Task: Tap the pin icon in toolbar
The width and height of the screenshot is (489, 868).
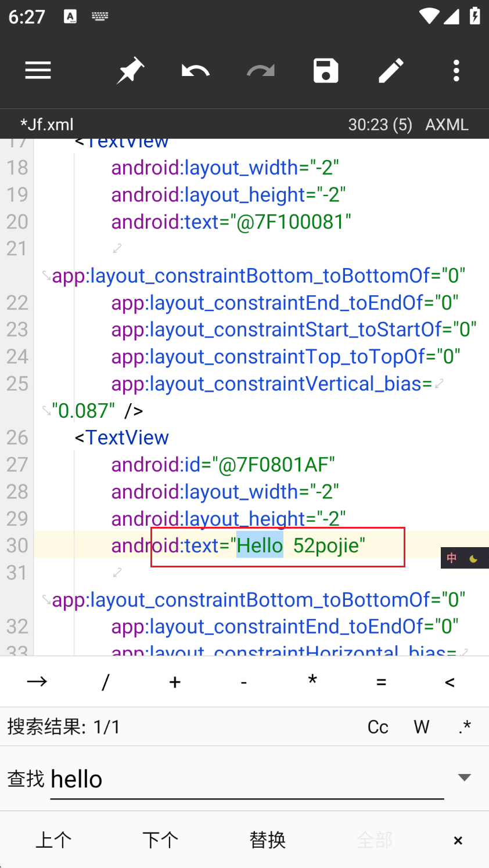Action: pos(130,71)
